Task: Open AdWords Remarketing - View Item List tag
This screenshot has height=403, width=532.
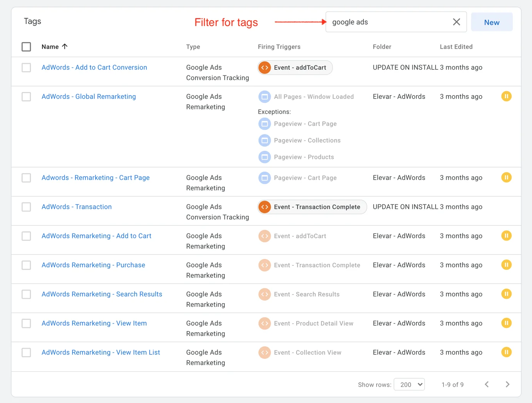Action: pos(101,352)
